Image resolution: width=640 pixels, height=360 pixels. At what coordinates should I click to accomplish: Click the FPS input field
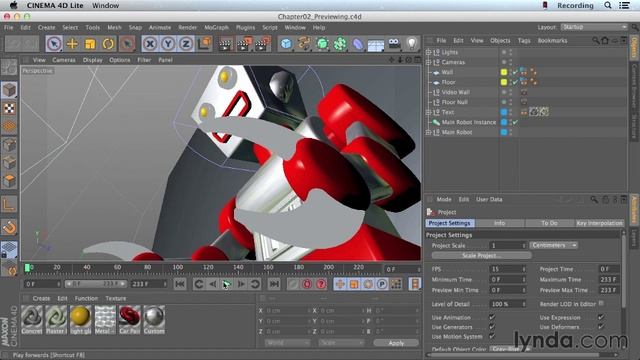(507, 269)
